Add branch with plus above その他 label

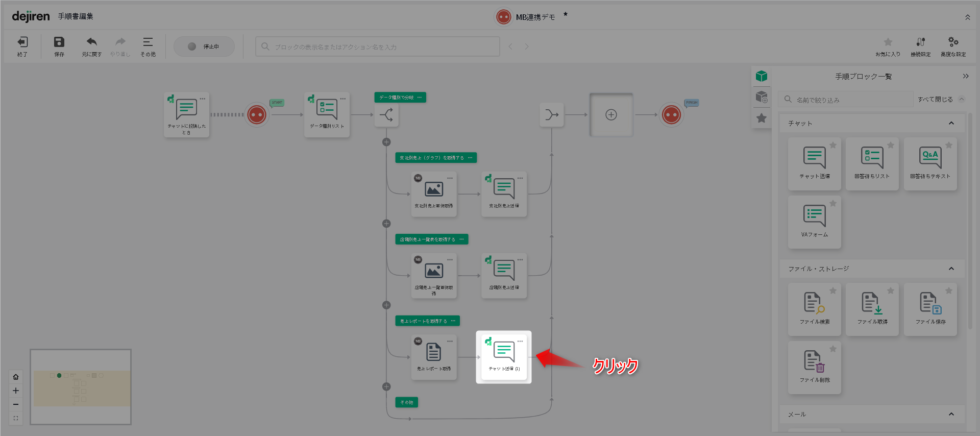click(x=386, y=386)
